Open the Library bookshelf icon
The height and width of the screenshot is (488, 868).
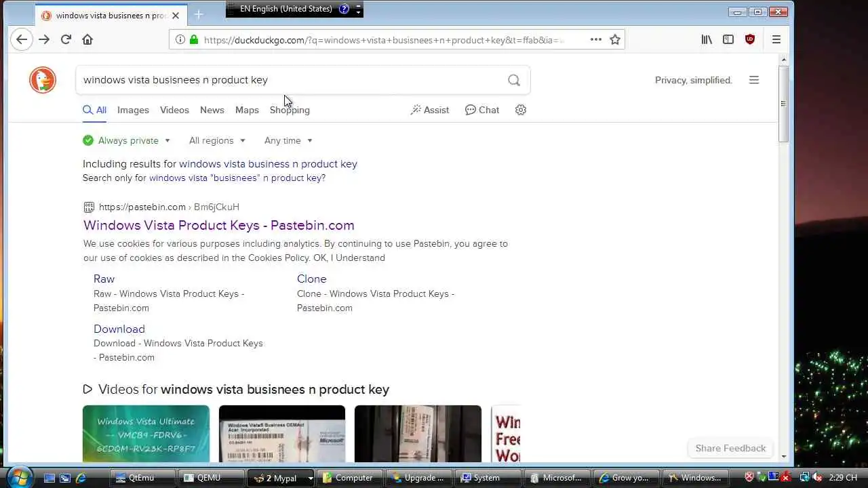click(x=707, y=39)
